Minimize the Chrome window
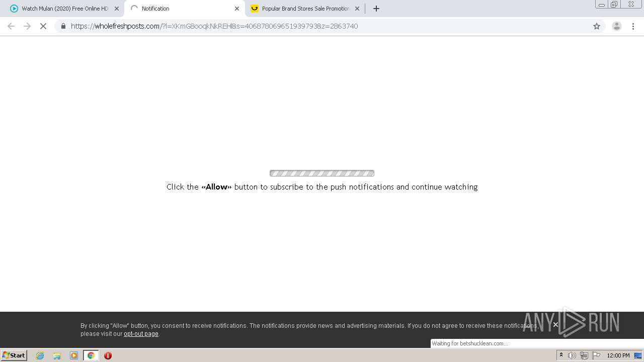644x362 pixels. click(601, 5)
